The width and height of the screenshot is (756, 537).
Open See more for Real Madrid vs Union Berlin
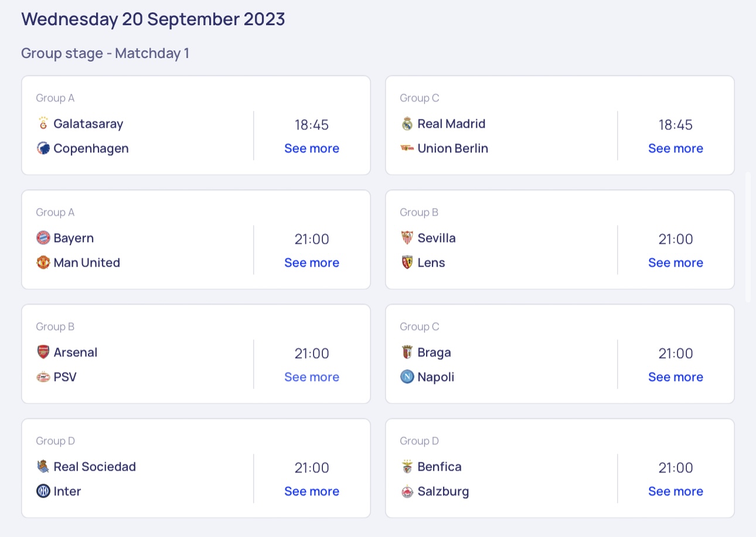pos(676,148)
